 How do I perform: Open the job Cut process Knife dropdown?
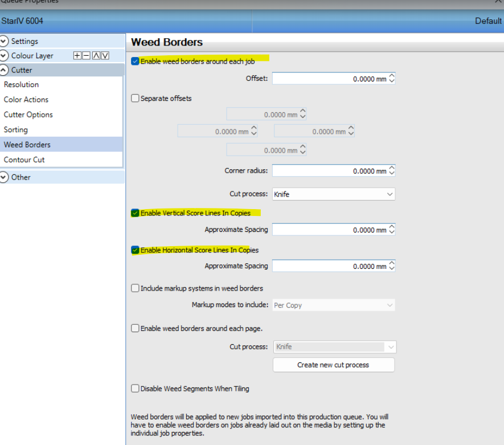334,194
